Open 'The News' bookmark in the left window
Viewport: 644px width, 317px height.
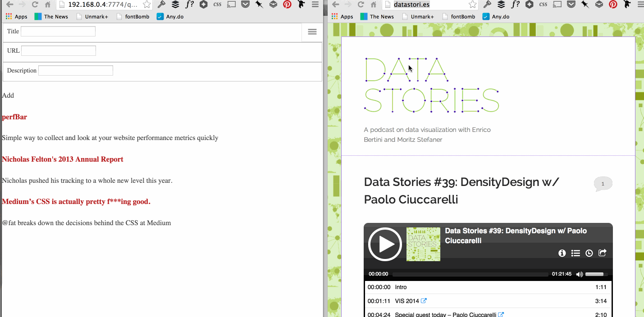pos(51,17)
